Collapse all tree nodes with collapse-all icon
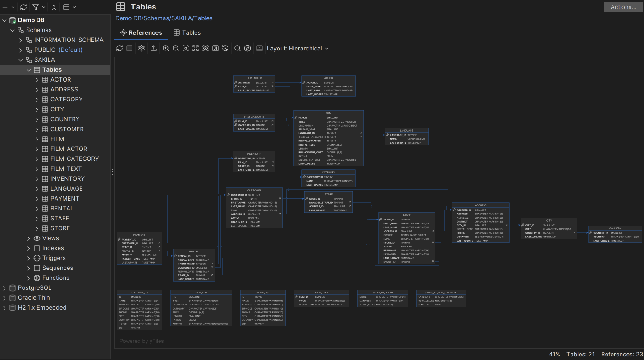The width and height of the screenshot is (644, 360). [x=54, y=7]
